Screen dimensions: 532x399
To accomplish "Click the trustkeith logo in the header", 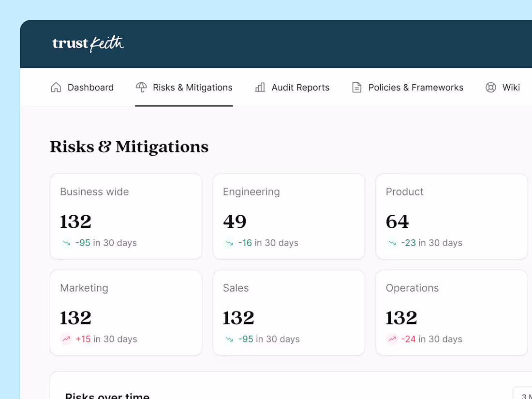I will pos(88,44).
